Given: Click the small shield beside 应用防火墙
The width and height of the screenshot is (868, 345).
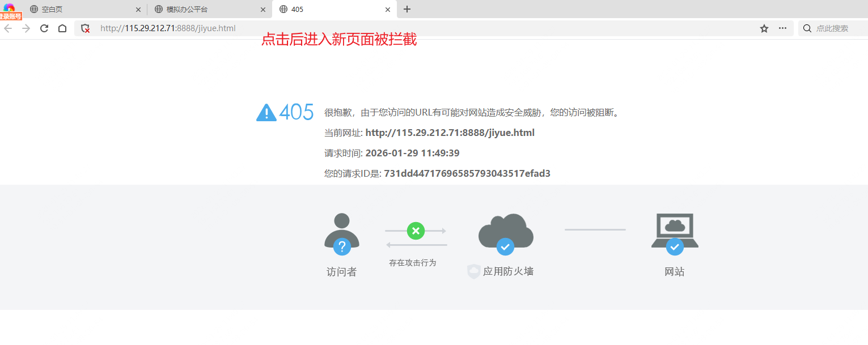Looking at the screenshot, I should pos(473,271).
